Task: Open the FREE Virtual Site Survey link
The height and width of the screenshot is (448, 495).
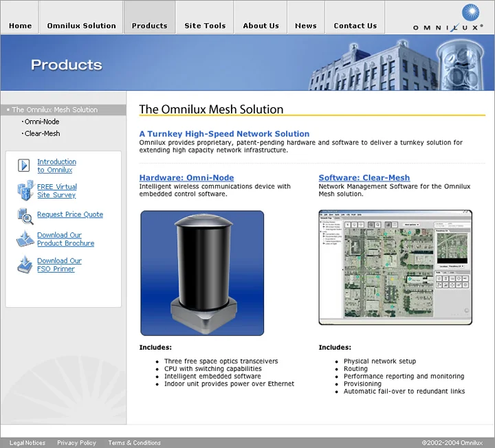Action: tap(57, 191)
